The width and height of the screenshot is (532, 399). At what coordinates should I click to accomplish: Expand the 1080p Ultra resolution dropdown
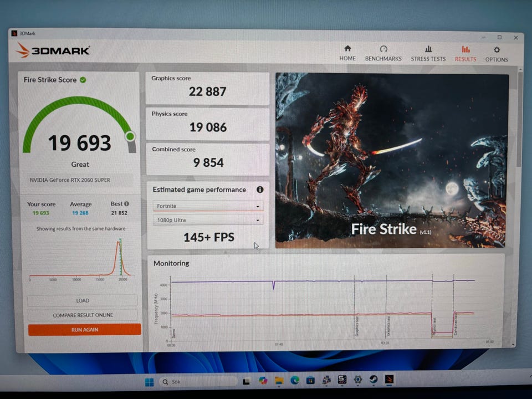pos(208,220)
